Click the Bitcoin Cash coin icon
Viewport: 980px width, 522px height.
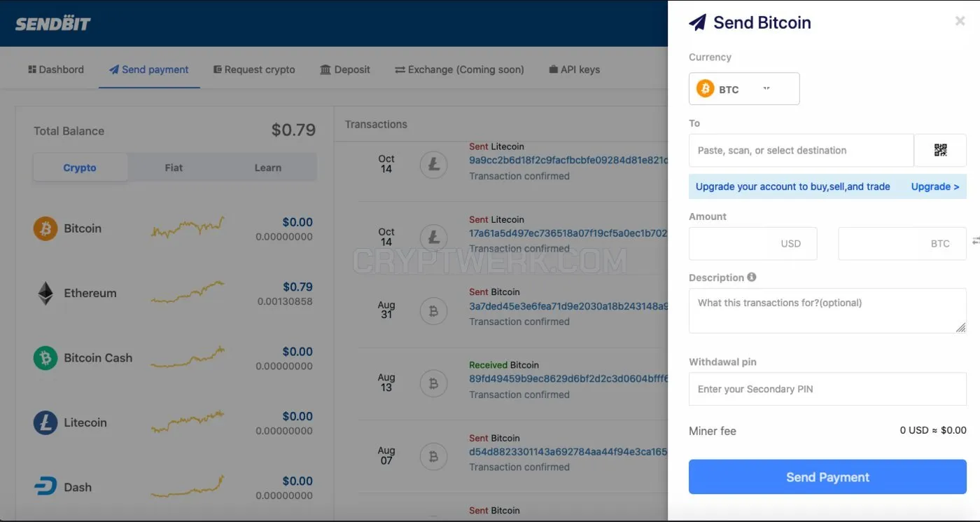[45, 358]
